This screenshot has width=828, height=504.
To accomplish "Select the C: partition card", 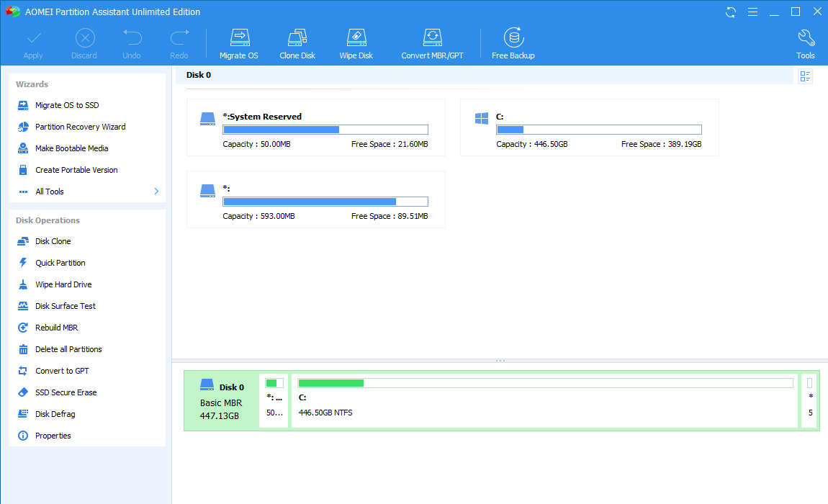I will (589, 127).
